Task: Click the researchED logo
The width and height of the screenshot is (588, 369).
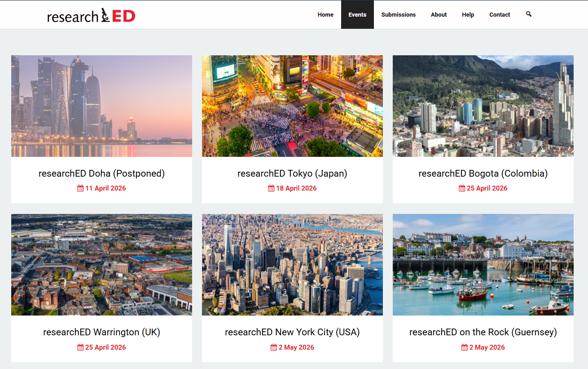Action: (91, 16)
